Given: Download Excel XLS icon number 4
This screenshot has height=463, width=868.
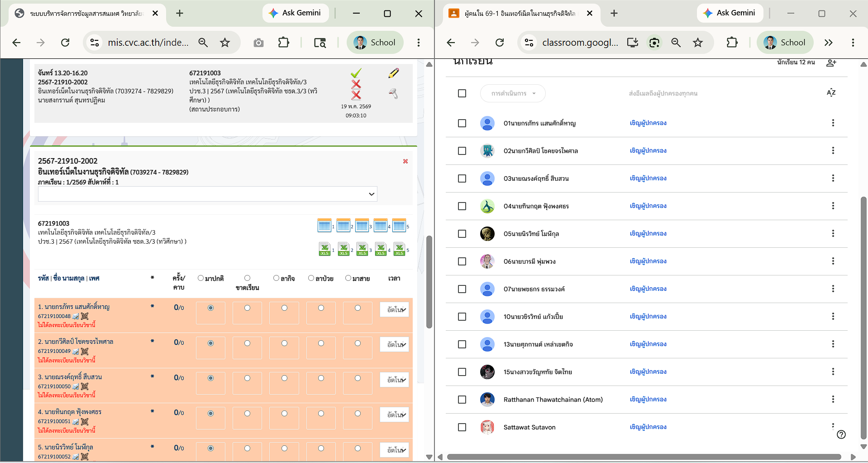Looking at the screenshot, I should pos(381,249).
